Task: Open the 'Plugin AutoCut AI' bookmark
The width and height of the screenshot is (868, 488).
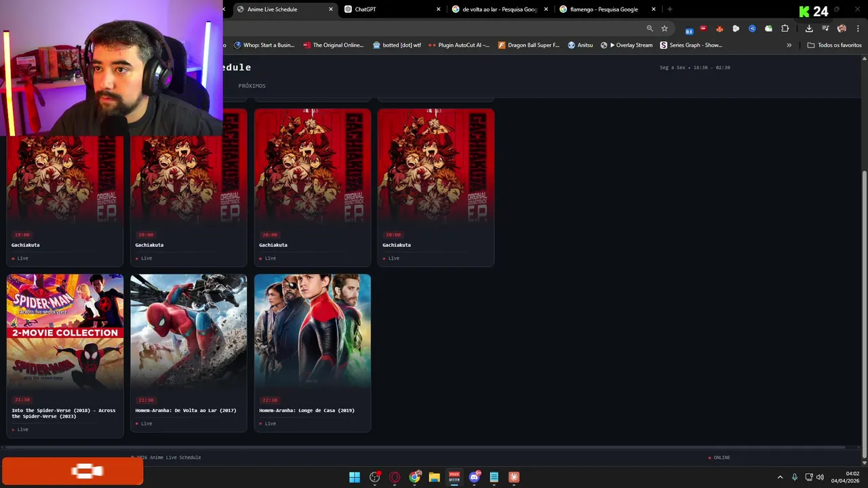Action: [459, 45]
